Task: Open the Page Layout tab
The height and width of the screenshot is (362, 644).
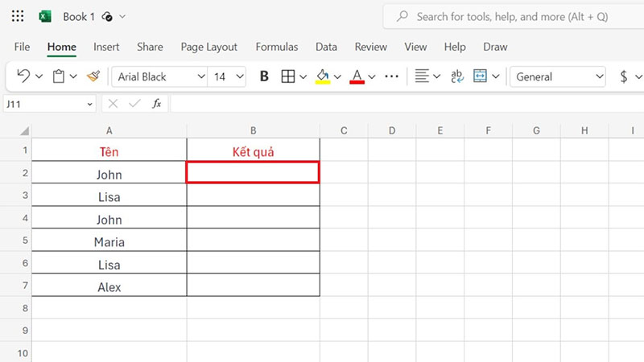Action: 208,47
